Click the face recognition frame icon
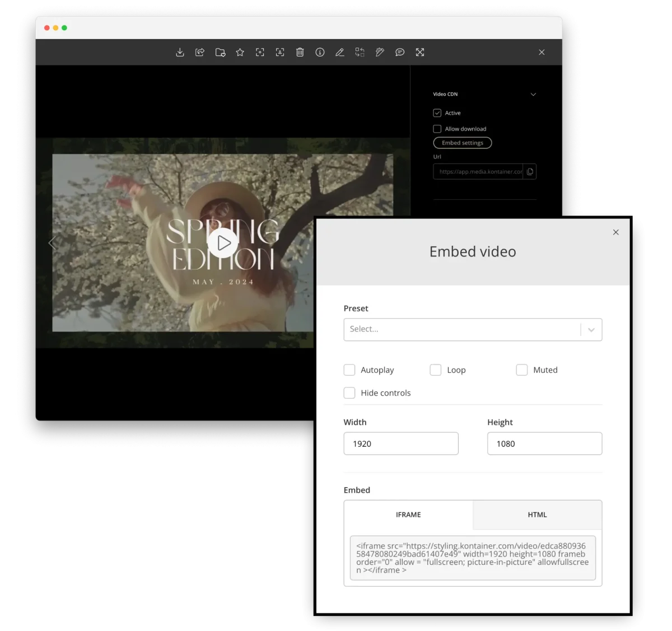 [x=280, y=52]
